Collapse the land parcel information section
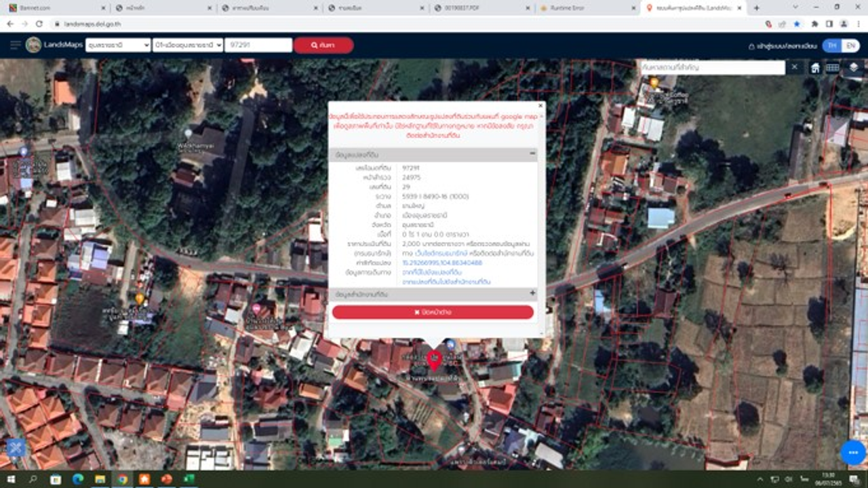 click(x=532, y=154)
